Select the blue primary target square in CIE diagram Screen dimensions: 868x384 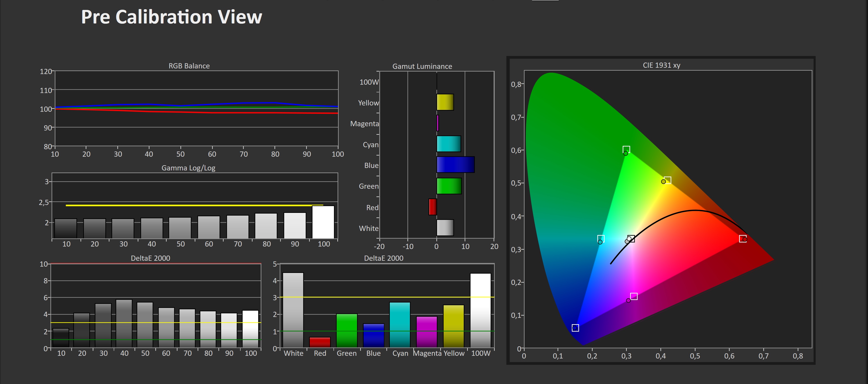click(575, 328)
